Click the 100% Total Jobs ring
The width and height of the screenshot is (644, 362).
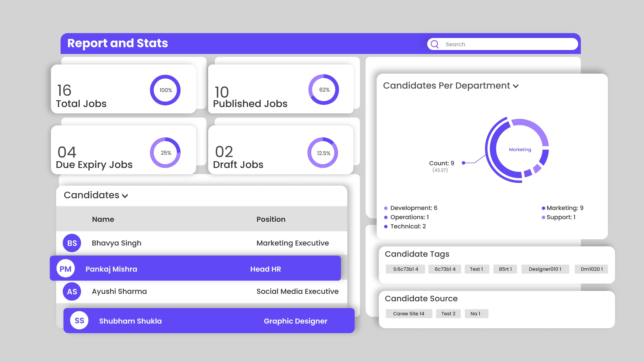165,90
